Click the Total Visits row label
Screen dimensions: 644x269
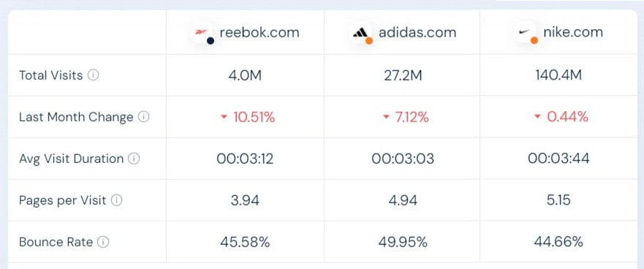[x=51, y=75]
